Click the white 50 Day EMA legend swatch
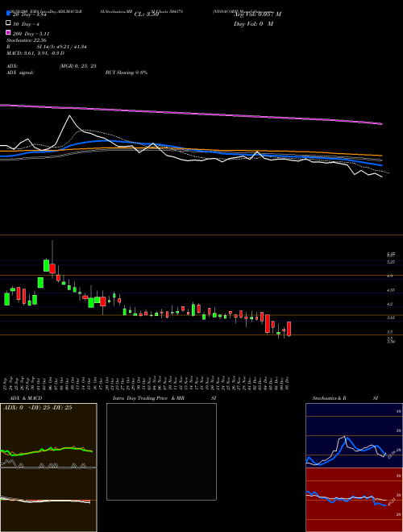 [8, 23]
